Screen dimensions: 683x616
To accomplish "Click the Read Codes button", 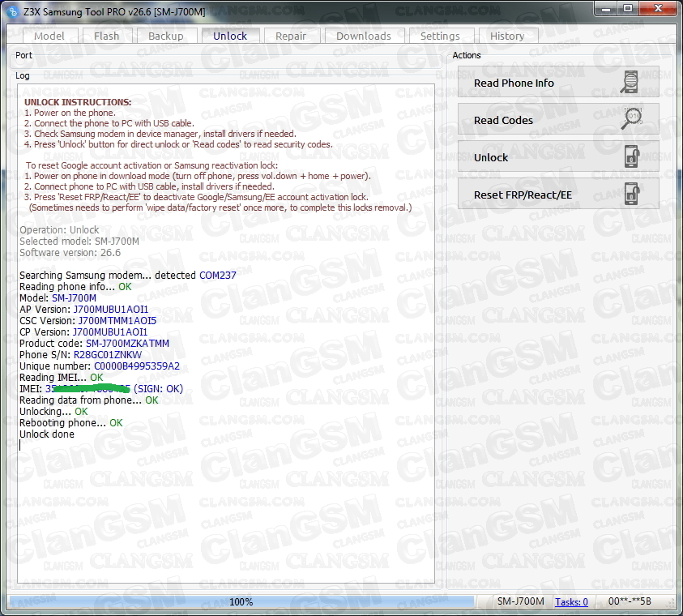I will pyautogui.click(x=558, y=120).
